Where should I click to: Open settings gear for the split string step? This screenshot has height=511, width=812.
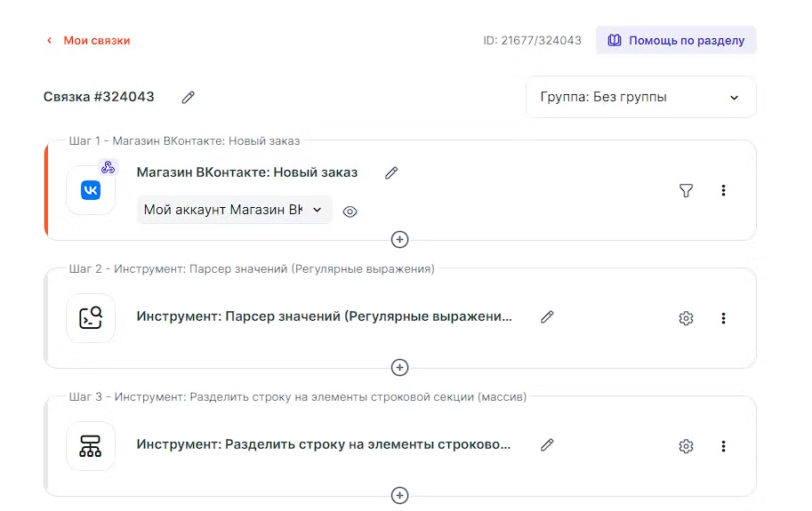[x=686, y=446]
